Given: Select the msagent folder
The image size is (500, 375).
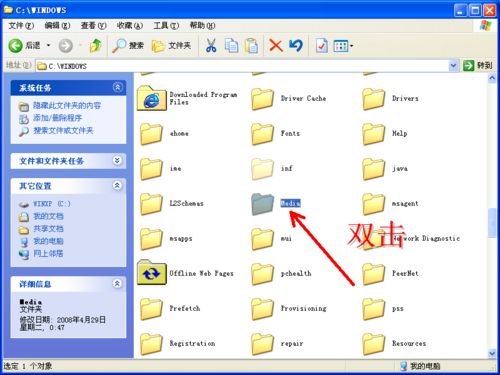Looking at the screenshot, I should [390, 204].
